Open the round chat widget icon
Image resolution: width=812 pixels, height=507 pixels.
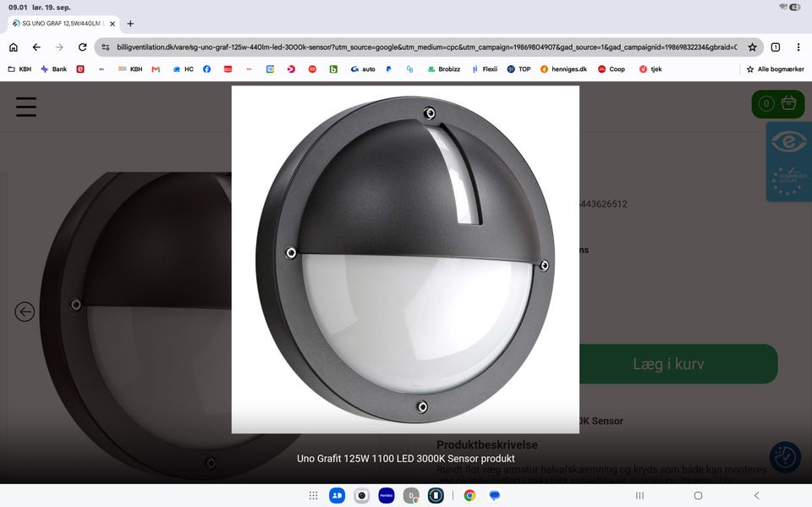coord(785,457)
